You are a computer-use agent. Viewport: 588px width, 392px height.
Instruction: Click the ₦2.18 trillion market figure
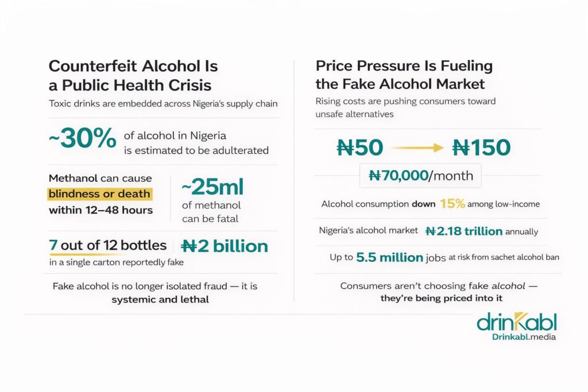click(x=464, y=231)
